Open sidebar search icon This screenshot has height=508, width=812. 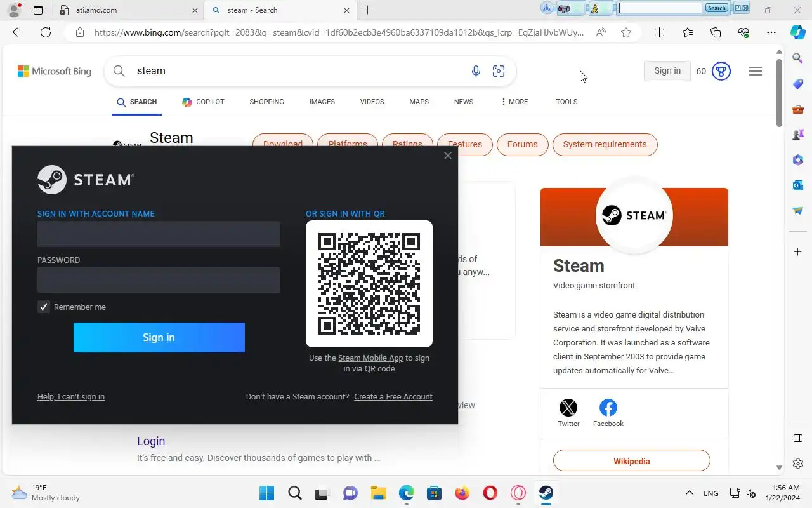coord(798,58)
